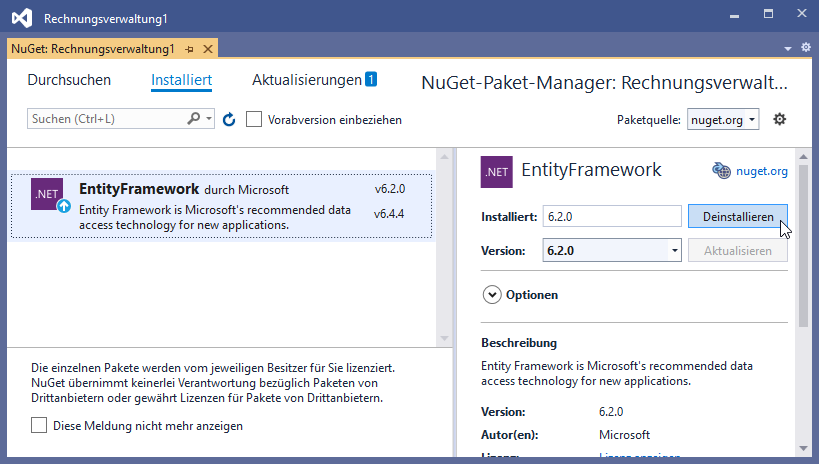Click the available version v6.4.4 label
This screenshot has height=464, width=819.
389,214
